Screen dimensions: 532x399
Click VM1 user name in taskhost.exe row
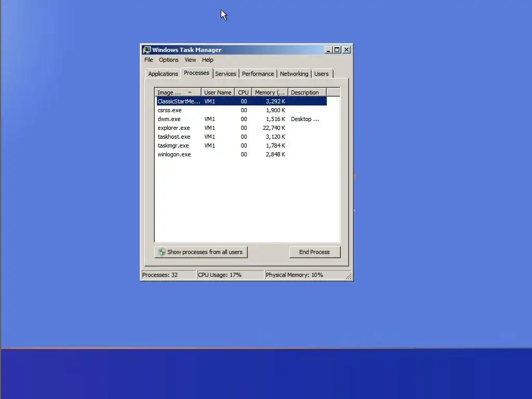pyautogui.click(x=210, y=137)
